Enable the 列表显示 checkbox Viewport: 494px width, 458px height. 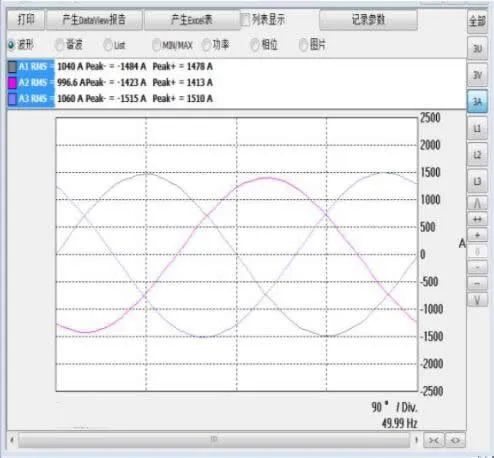click(246, 20)
